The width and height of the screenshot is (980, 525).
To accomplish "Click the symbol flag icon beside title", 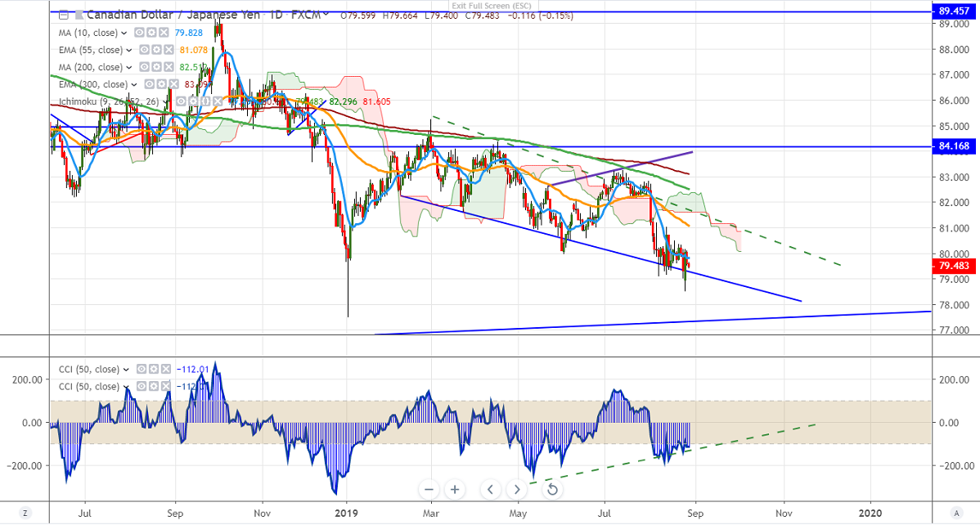I will tap(79, 15).
